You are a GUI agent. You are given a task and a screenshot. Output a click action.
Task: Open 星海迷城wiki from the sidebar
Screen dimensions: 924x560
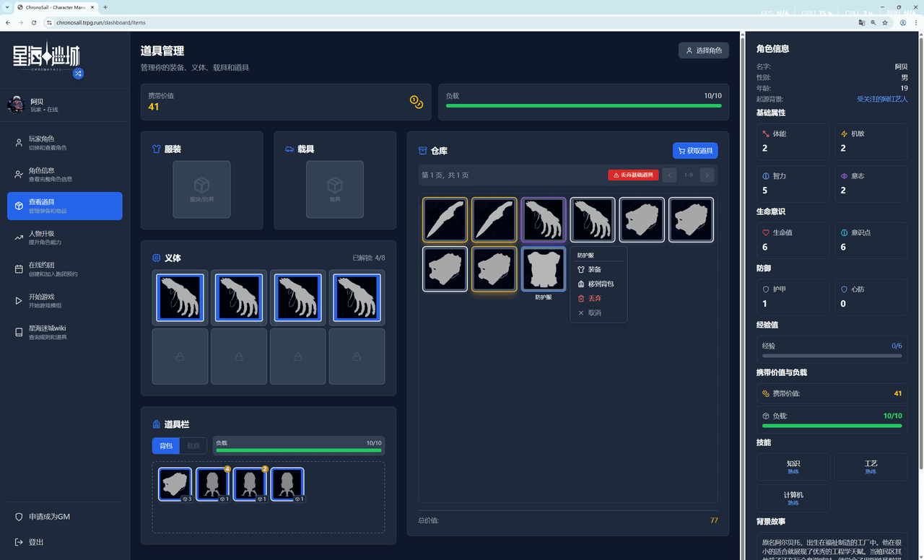click(x=64, y=332)
